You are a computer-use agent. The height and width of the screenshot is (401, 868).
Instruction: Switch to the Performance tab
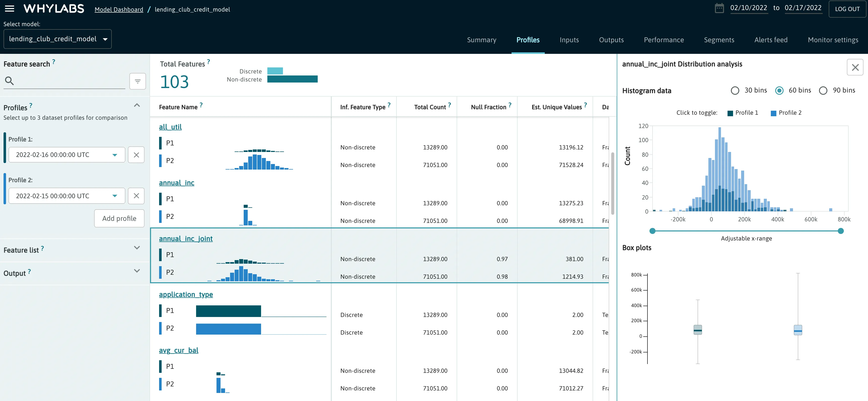tap(664, 40)
